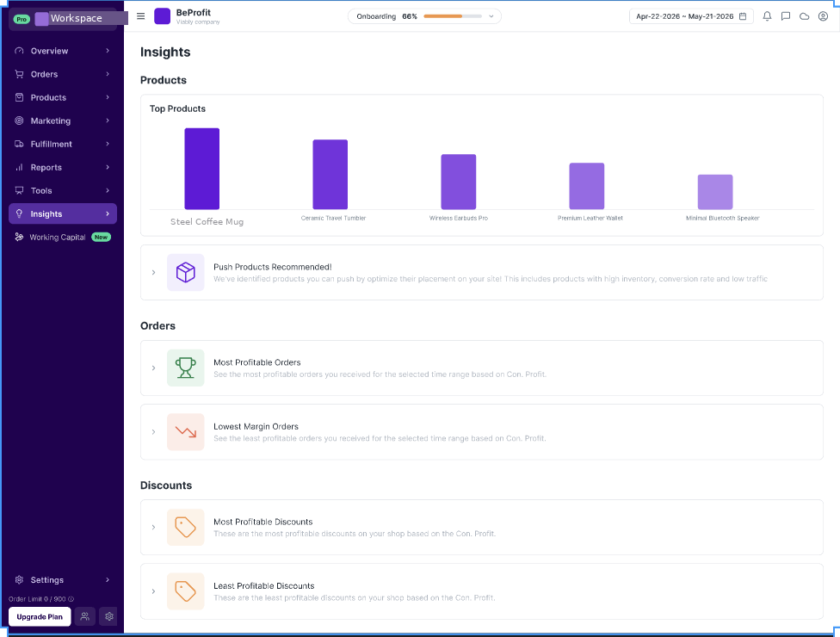This screenshot has height=637, width=840.
Task: Open the Overview sidebar menu
Action: pyautogui.click(x=63, y=51)
